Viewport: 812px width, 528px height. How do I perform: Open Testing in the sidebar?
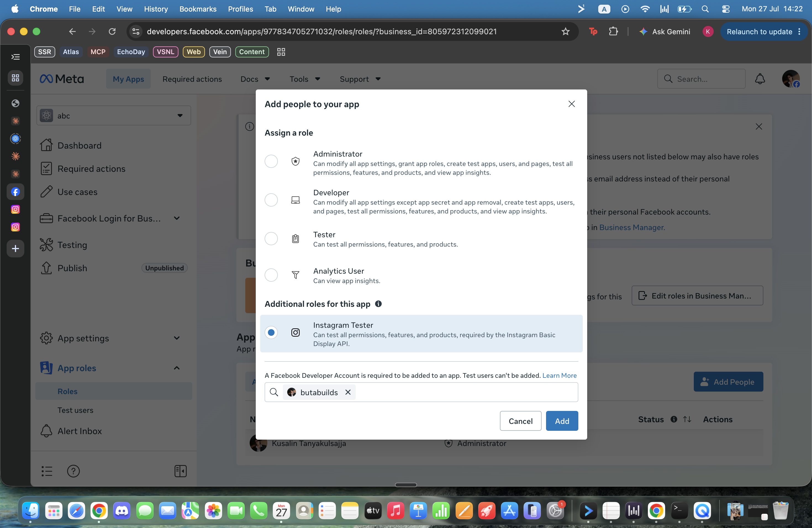64,245
